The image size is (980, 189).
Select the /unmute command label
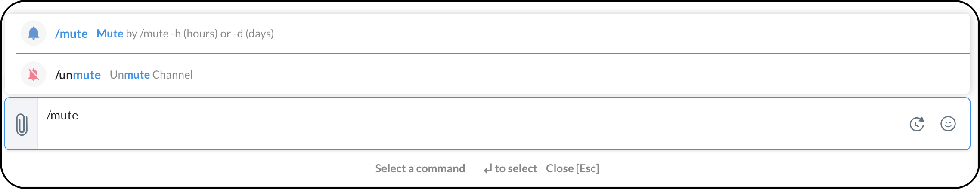78,75
